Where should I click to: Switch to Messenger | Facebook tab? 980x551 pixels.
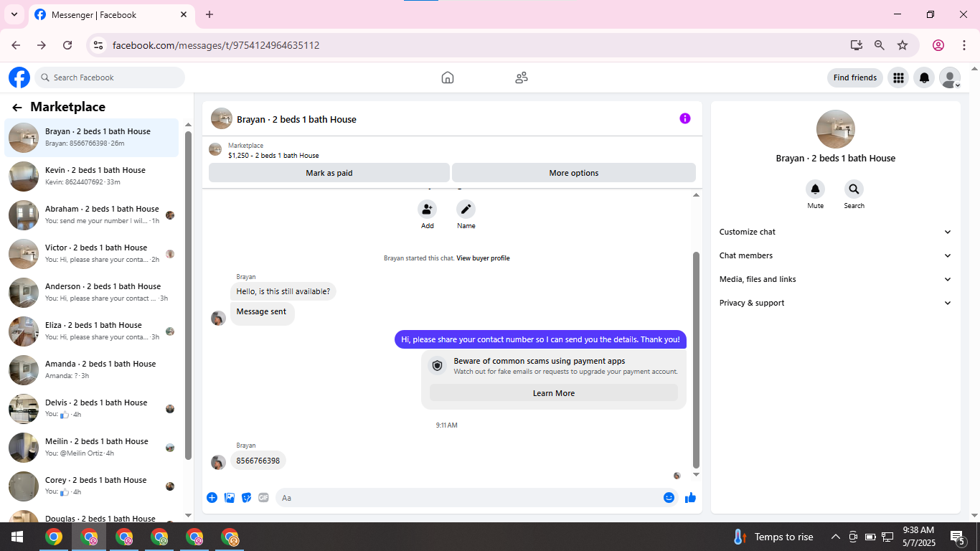111,14
